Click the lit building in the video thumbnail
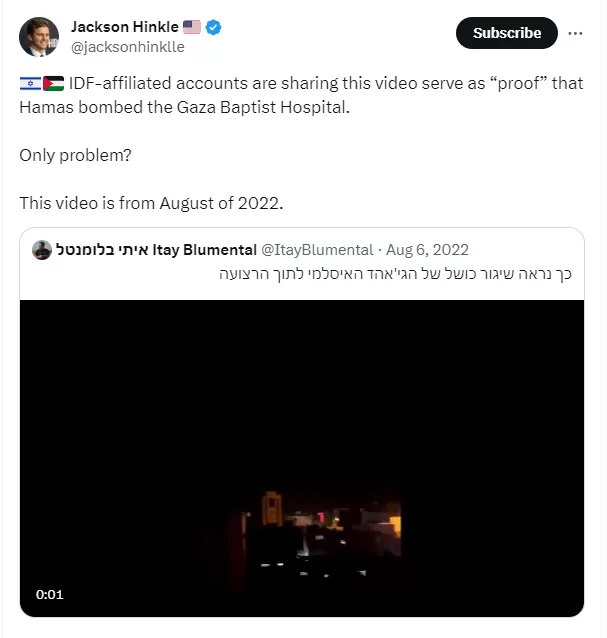 pyautogui.click(x=274, y=508)
